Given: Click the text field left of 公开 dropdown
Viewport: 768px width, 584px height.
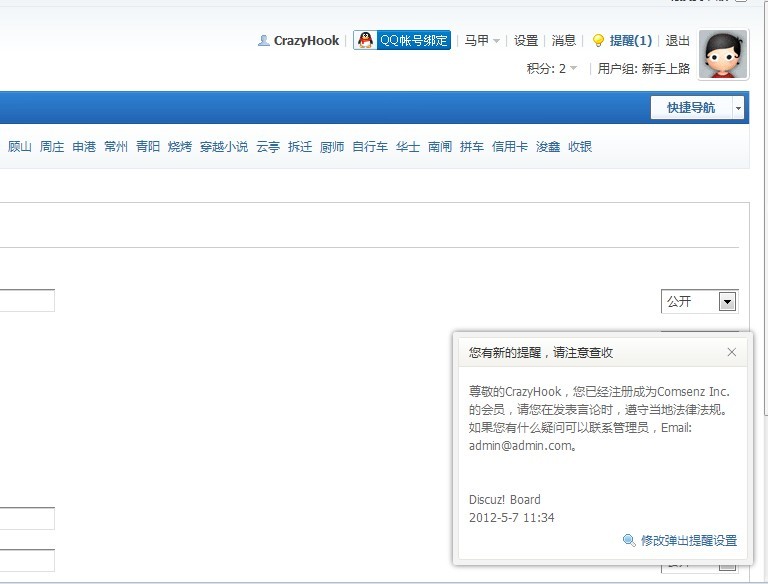Looking at the screenshot, I should 27,300.
